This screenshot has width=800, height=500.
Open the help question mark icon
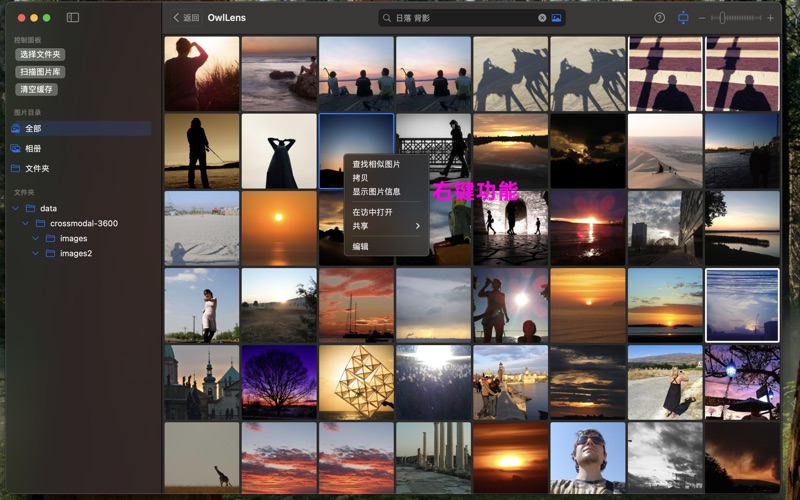click(659, 18)
